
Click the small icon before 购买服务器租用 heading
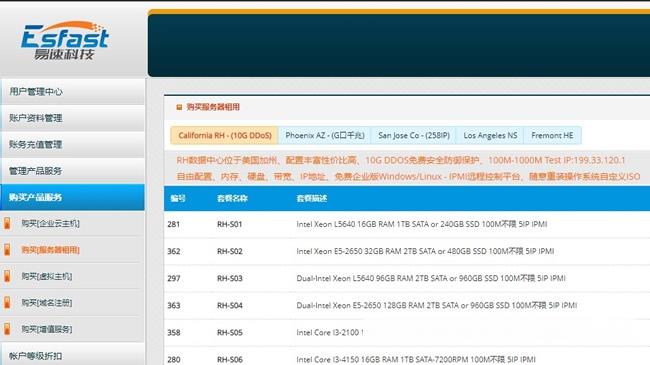coord(179,107)
